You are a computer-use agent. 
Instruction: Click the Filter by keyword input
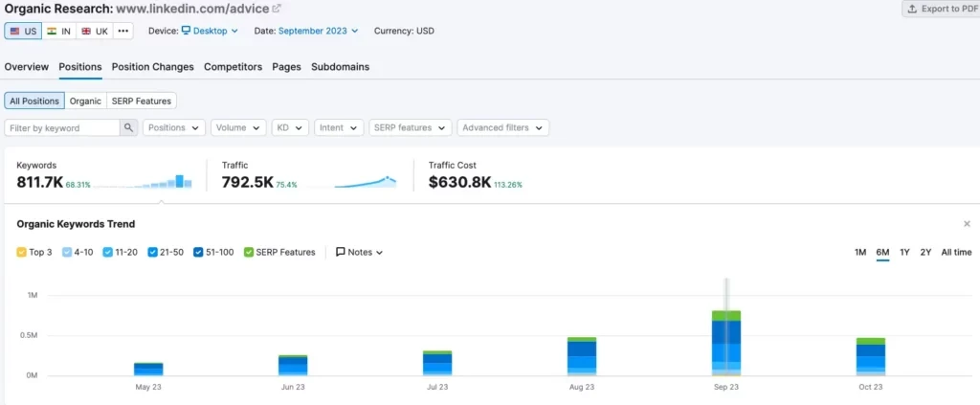[x=62, y=127]
